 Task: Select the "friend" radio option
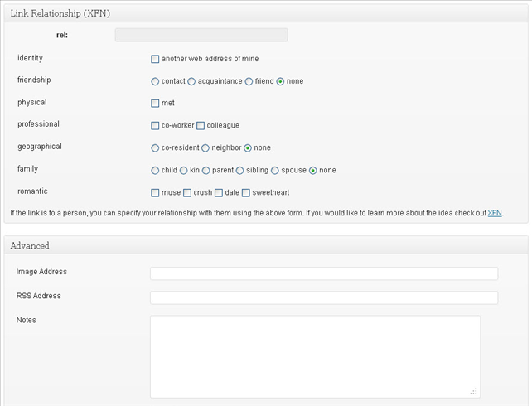249,81
